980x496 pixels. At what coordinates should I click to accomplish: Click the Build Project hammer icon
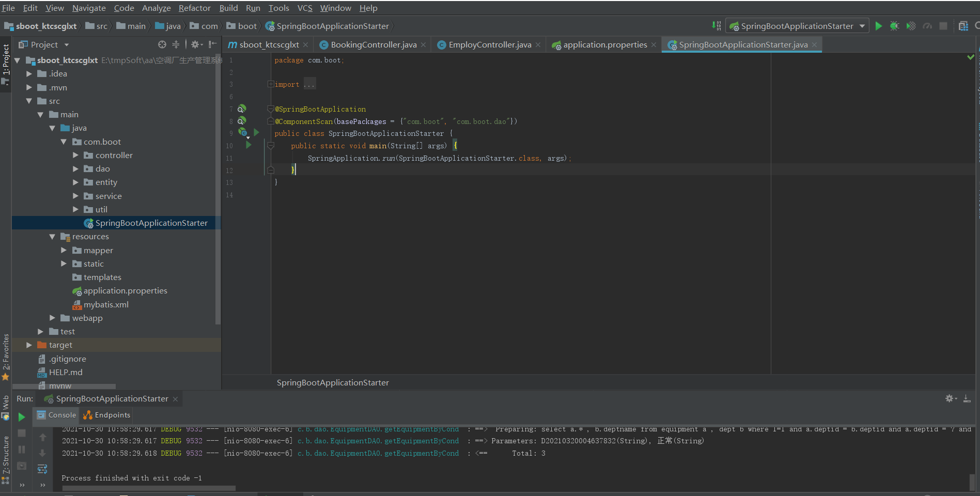(x=716, y=26)
